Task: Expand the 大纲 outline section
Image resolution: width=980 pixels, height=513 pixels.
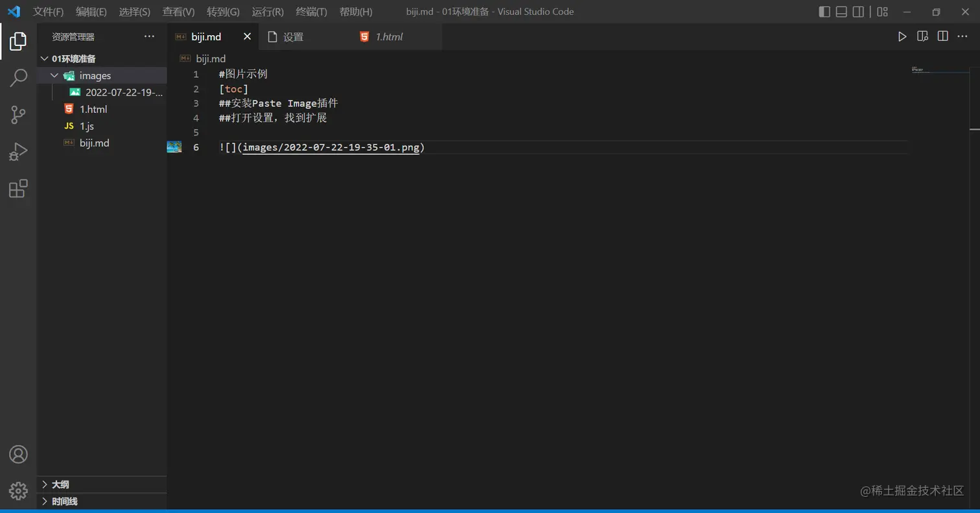Action: (x=102, y=484)
